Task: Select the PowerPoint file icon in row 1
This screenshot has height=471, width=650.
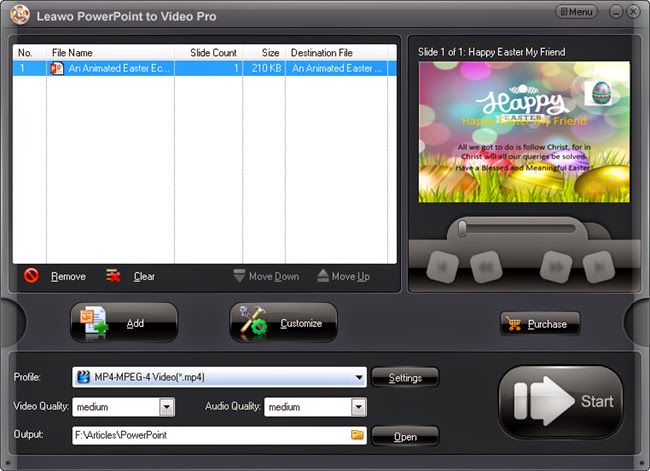Action: click(57, 68)
